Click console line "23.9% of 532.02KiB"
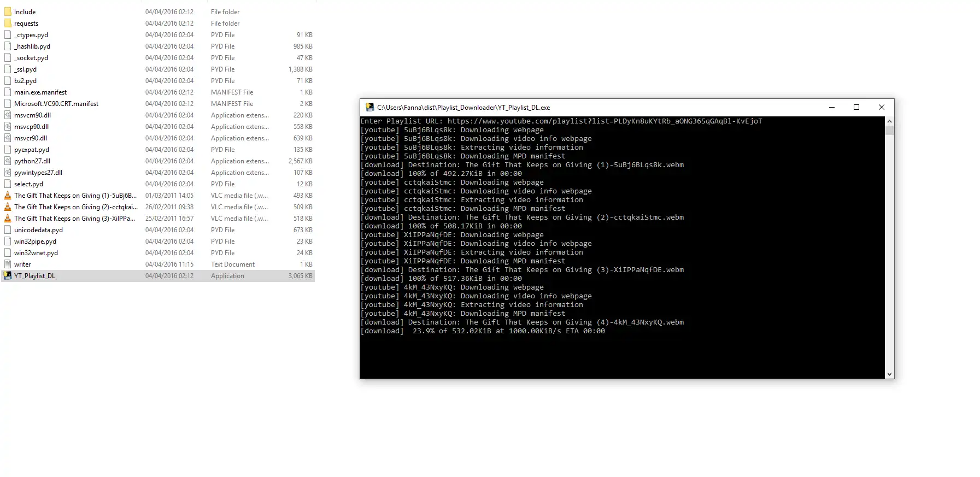980x477 pixels. (x=483, y=331)
